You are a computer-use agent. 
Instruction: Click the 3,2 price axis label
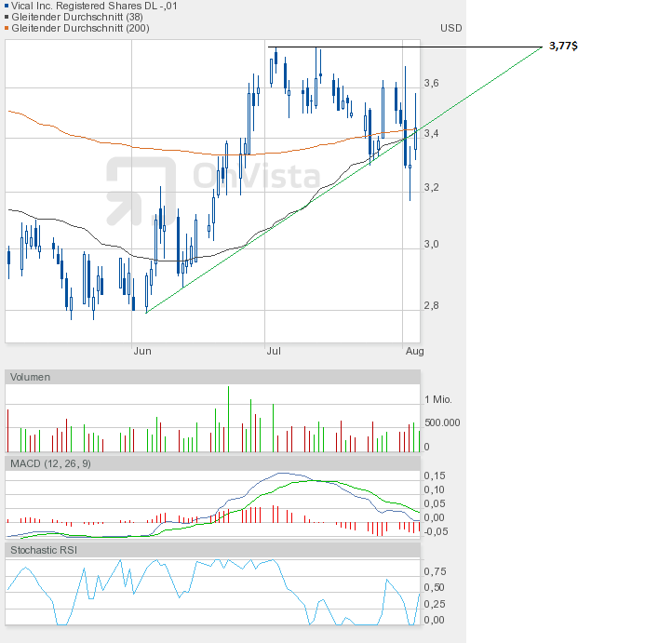pos(432,188)
